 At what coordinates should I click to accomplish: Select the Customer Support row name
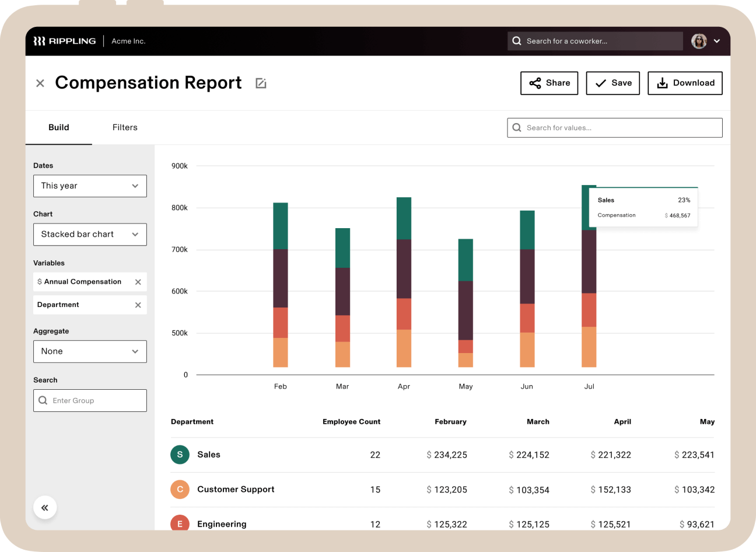pos(236,490)
